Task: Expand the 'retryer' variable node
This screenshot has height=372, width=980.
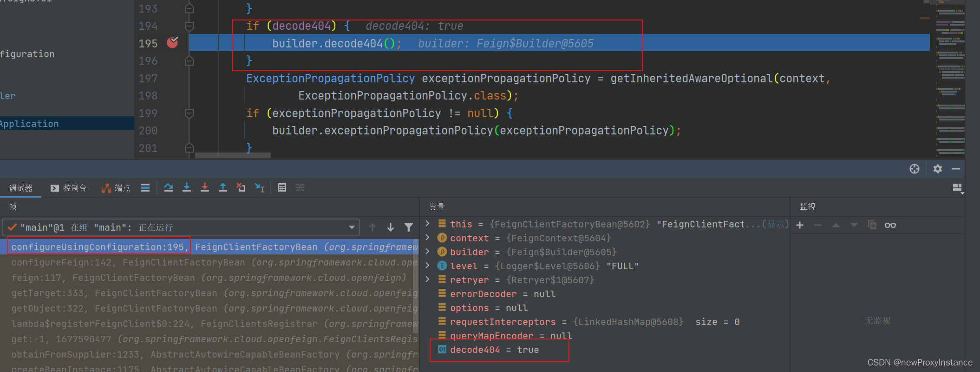Action: pos(427,279)
